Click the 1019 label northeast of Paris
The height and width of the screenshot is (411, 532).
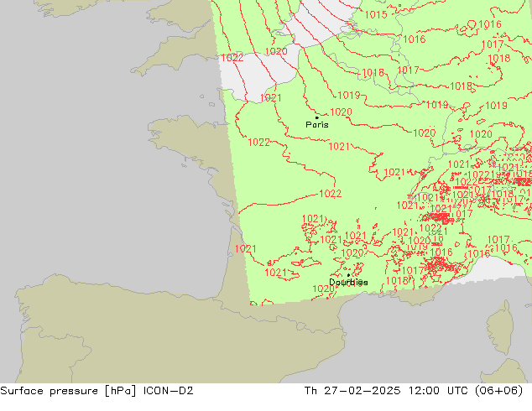click(x=349, y=96)
